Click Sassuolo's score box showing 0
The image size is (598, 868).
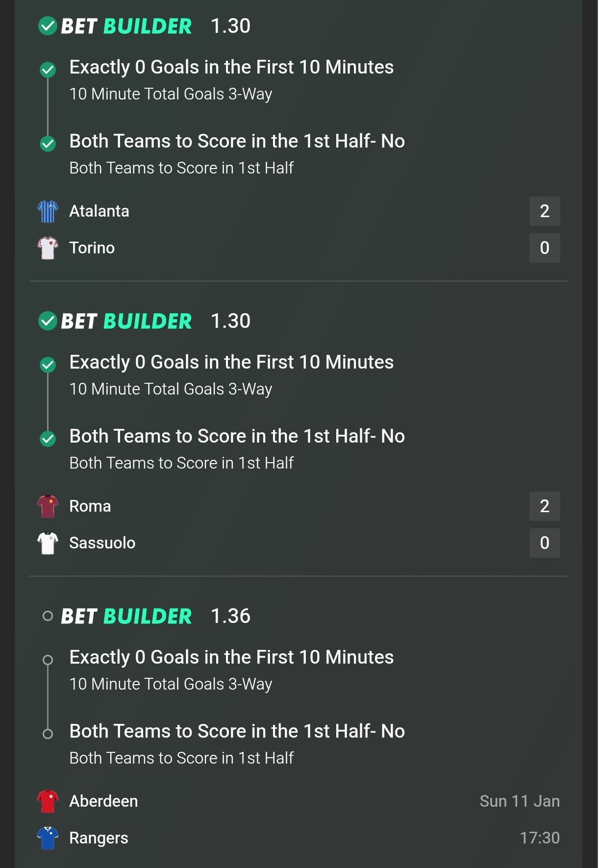coord(544,543)
